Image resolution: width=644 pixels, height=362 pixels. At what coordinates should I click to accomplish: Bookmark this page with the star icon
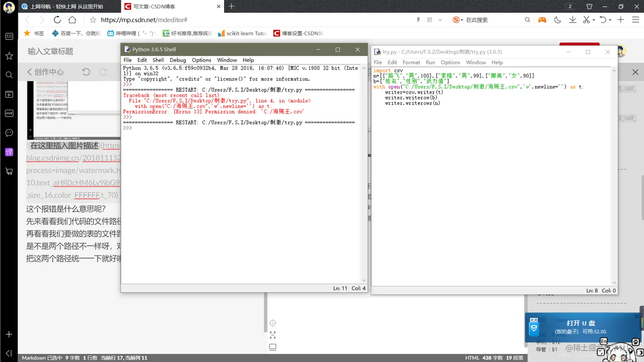93,20
